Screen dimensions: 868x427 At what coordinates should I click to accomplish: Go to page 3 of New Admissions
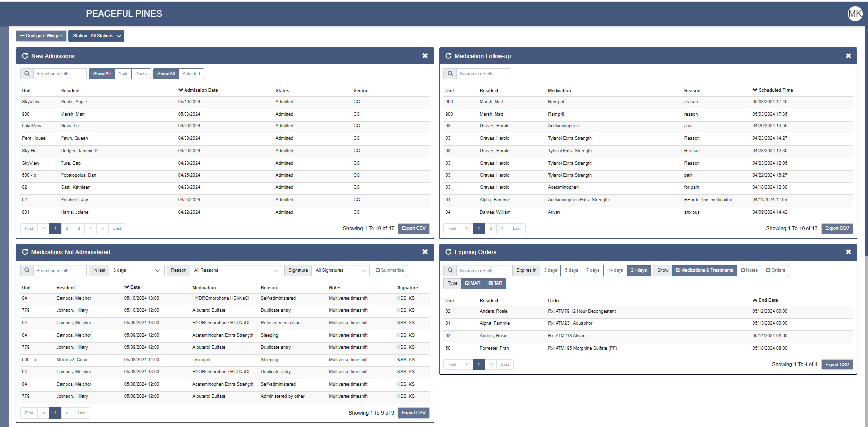tap(79, 228)
